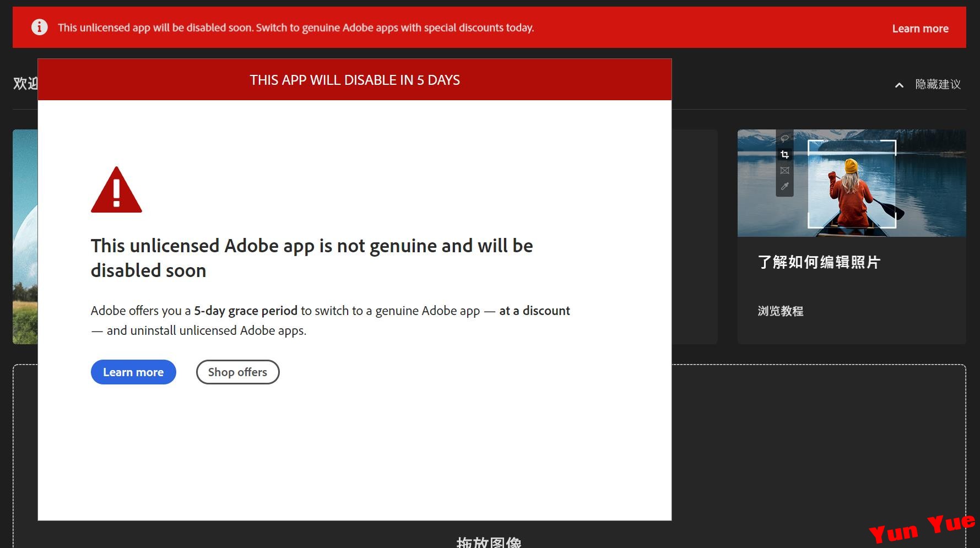Click the unlicensed Adobe app dialog heading
The height and width of the screenshot is (548, 980).
pos(312,258)
